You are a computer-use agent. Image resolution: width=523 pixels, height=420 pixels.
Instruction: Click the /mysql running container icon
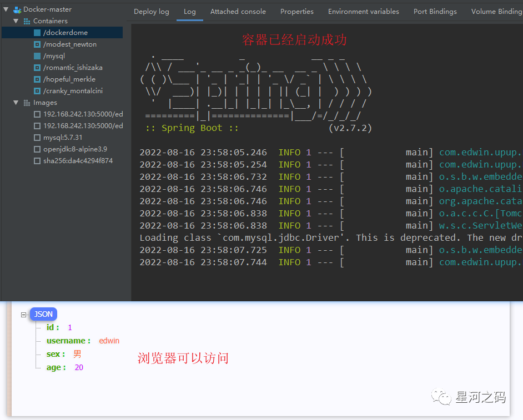[x=37, y=56]
